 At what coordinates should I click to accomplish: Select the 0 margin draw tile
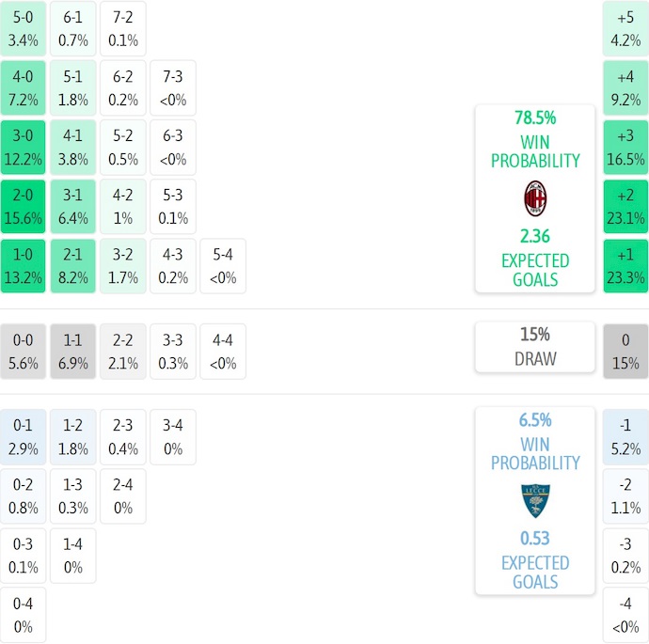tap(625, 352)
